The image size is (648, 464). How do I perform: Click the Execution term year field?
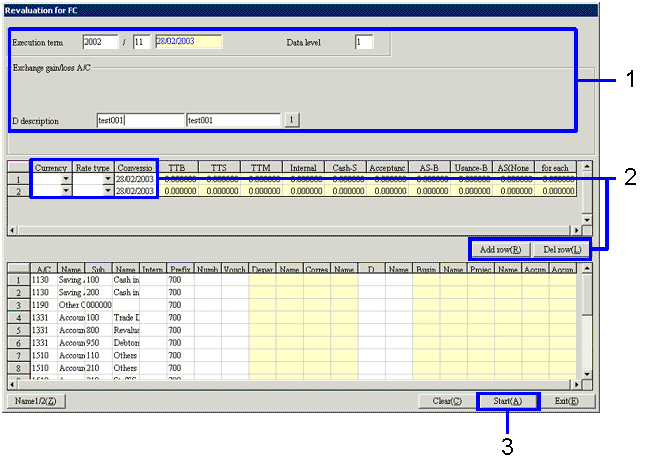tap(100, 43)
